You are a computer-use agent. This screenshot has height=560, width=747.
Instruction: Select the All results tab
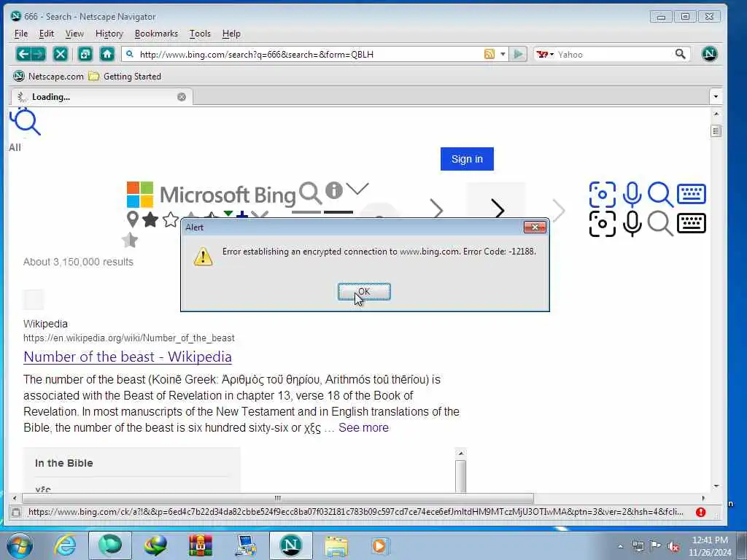coord(15,147)
